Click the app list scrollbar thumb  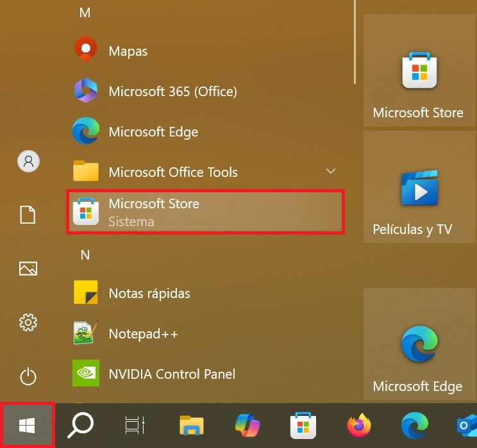[355, 42]
